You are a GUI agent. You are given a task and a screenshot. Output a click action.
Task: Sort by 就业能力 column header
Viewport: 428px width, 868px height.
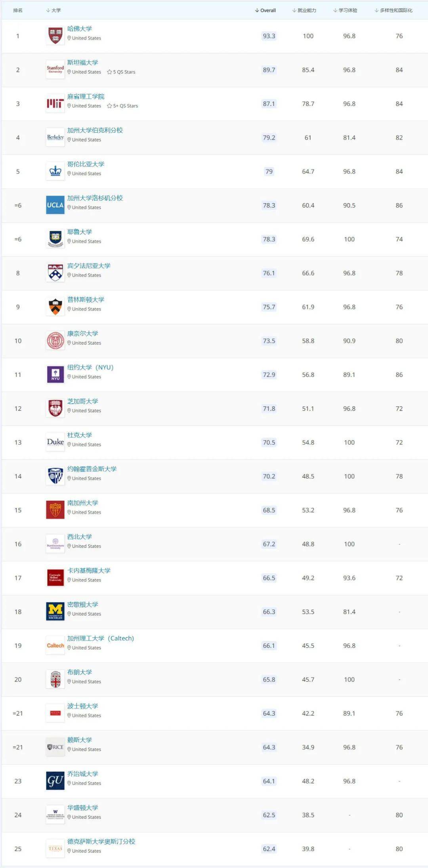(x=304, y=10)
